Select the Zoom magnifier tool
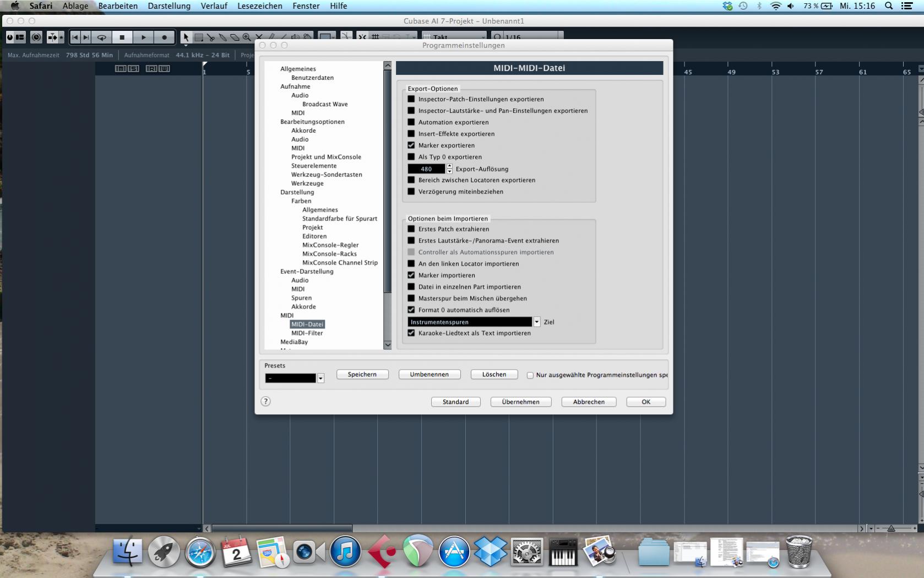 [247, 37]
